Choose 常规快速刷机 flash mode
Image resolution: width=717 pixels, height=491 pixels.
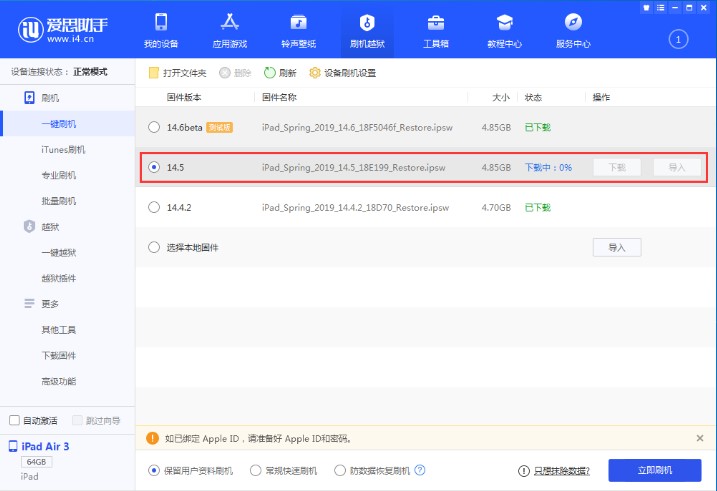click(256, 470)
